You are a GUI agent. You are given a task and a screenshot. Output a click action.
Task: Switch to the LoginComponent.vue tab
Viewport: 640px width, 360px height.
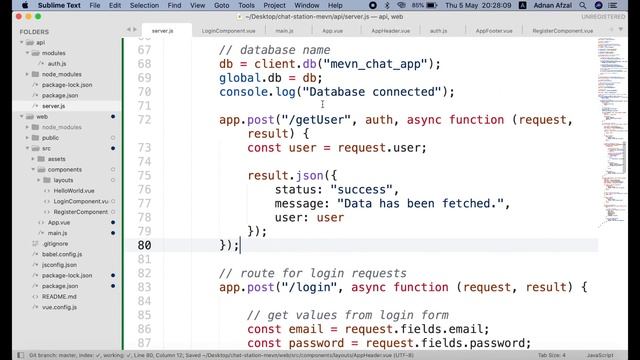(x=229, y=31)
